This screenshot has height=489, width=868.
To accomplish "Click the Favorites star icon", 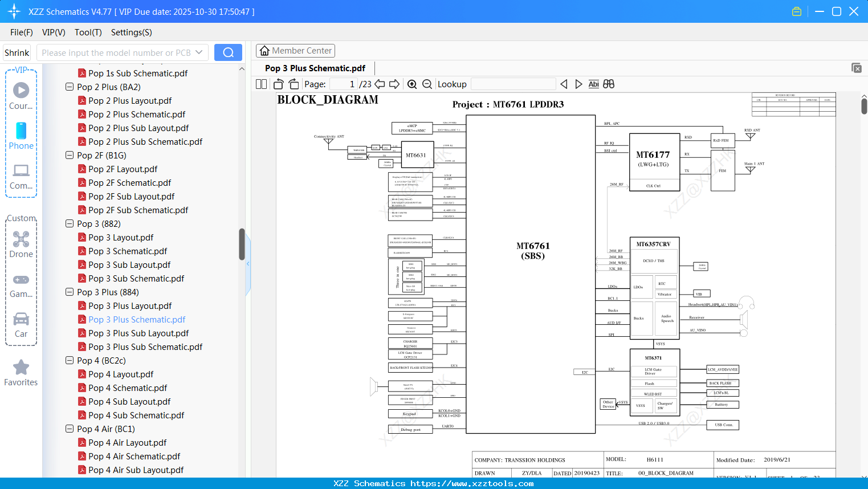I will (x=21, y=368).
